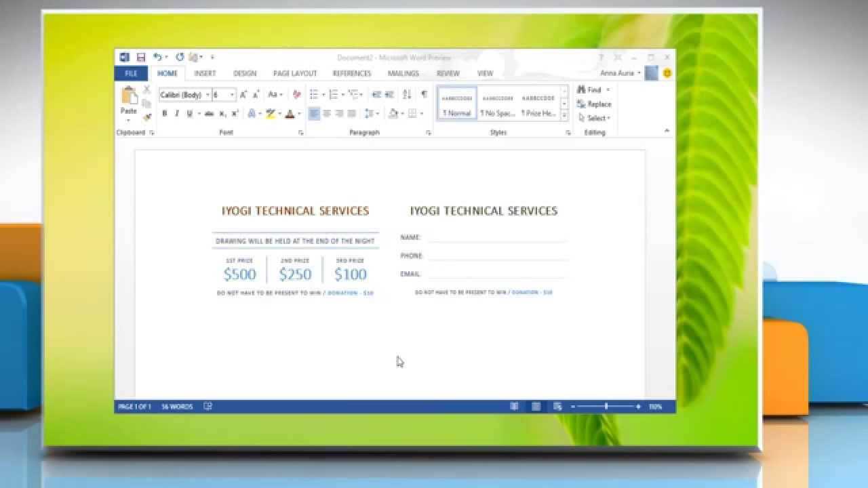Switch to Read Mode view in status bar

point(514,407)
